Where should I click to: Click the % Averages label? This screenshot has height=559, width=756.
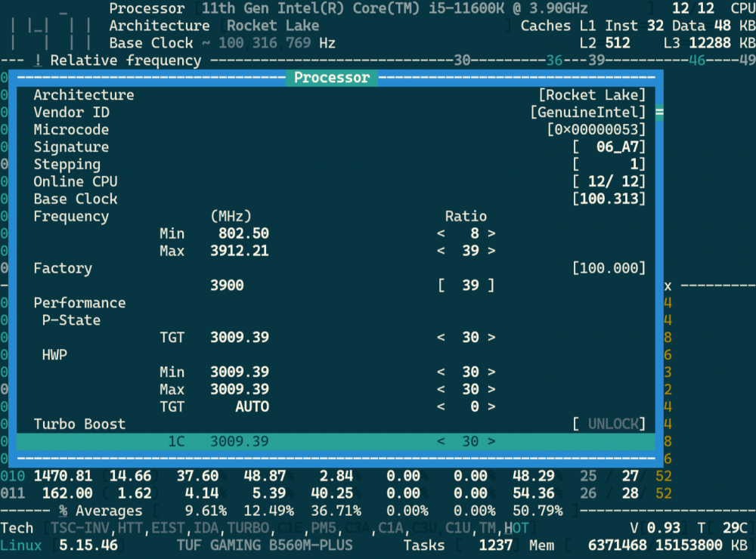(101, 511)
